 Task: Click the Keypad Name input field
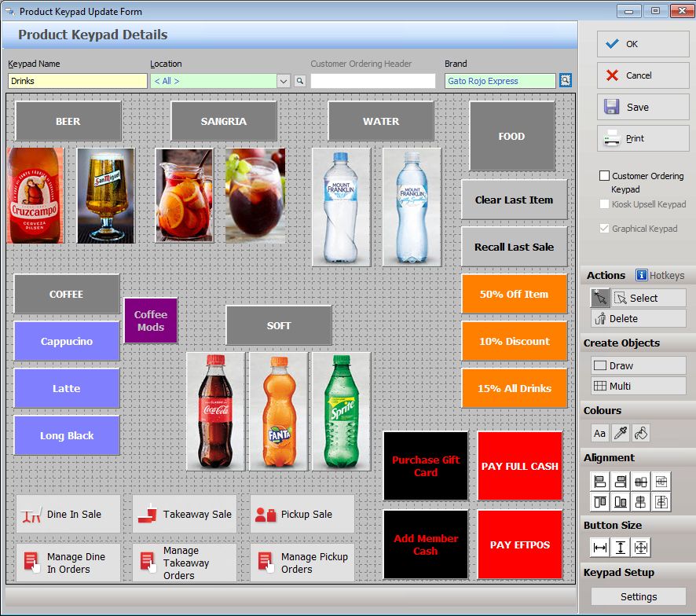(77, 81)
